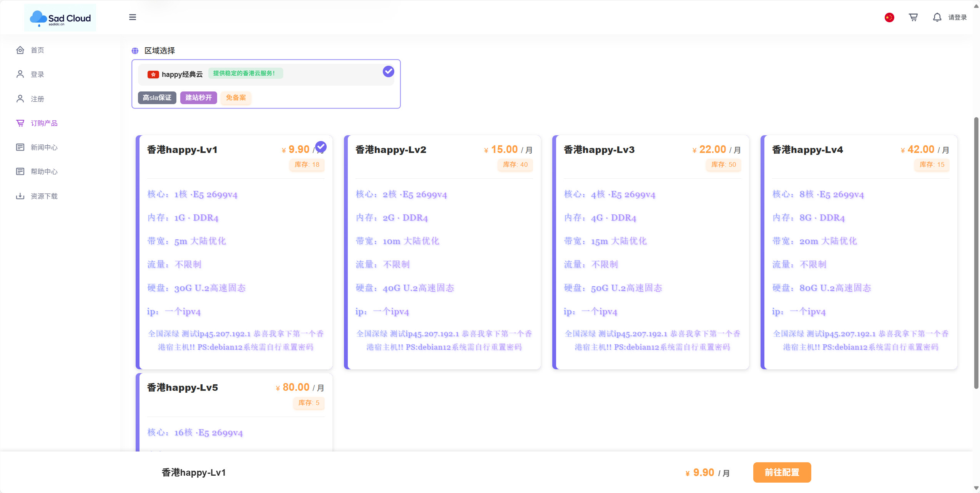The image size is (980, 493).
Task: Click the hamburger menu icon
Action: [133, 17]
